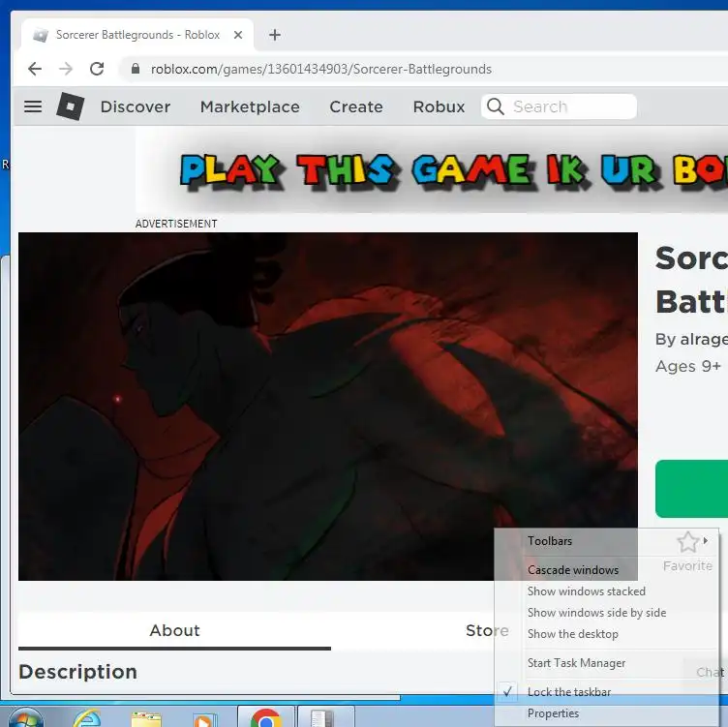Open Windows Explorer folder on taskbar
Screen dimensions: 728x727
146,718
